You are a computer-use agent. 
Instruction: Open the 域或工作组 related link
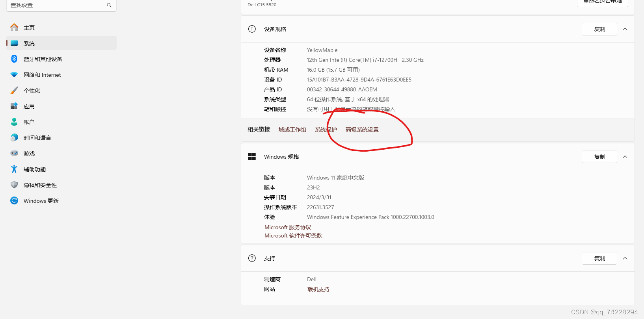click(x=292, y=130)
